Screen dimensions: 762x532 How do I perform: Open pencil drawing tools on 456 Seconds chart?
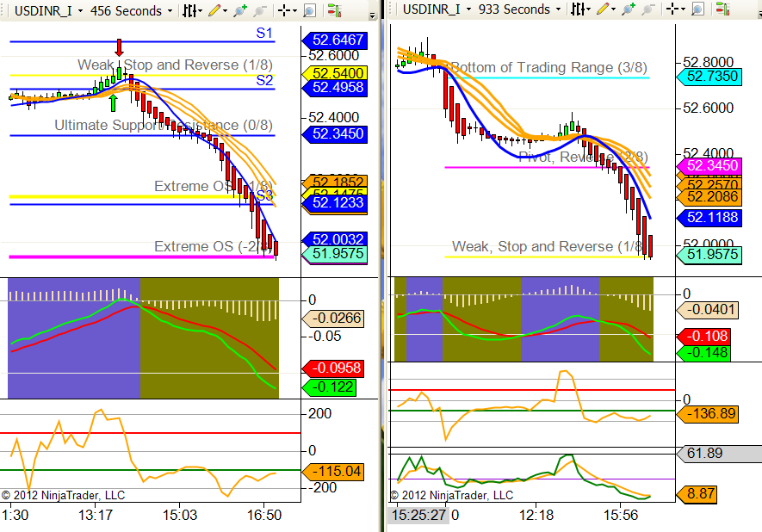pos(218,10)
